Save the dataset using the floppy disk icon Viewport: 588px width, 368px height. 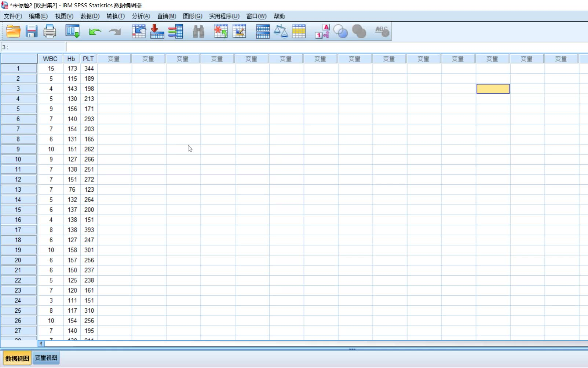coord(32,32)
